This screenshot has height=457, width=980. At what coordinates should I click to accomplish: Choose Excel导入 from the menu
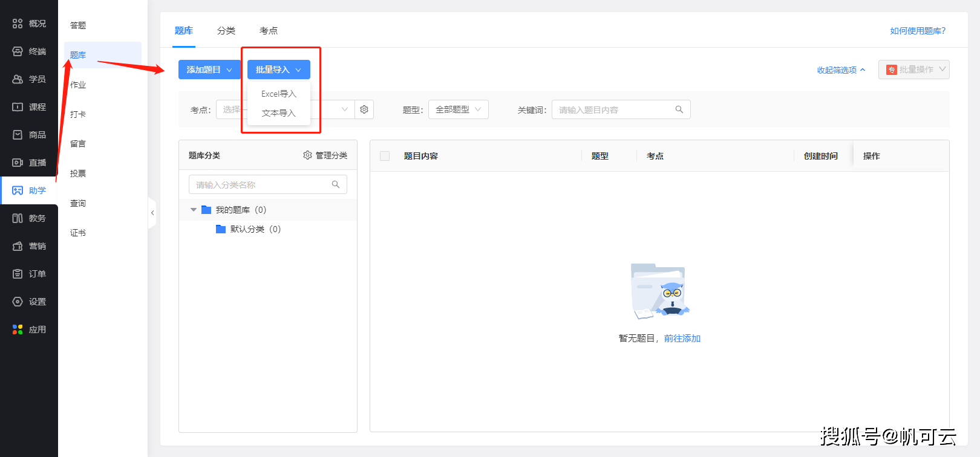279,94
